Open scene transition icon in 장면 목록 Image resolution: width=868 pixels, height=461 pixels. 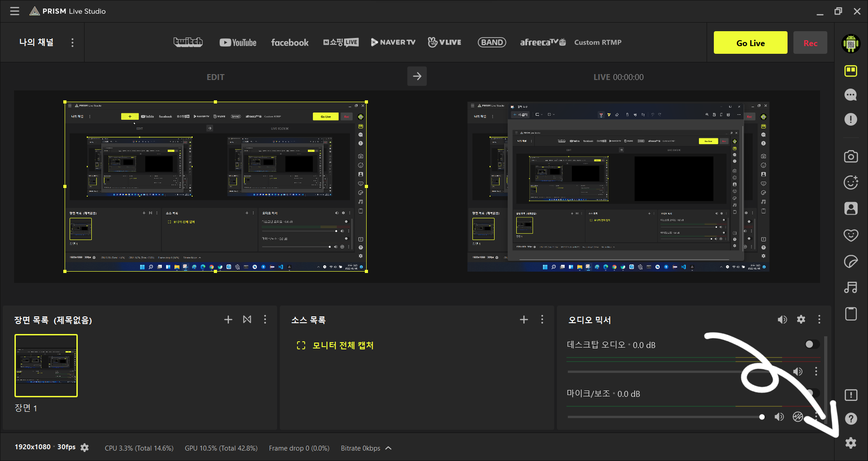[247, 320]
